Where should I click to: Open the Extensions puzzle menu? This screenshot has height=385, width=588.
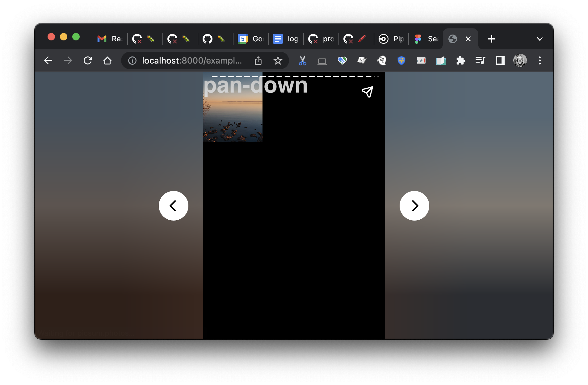tap(461, 60)
